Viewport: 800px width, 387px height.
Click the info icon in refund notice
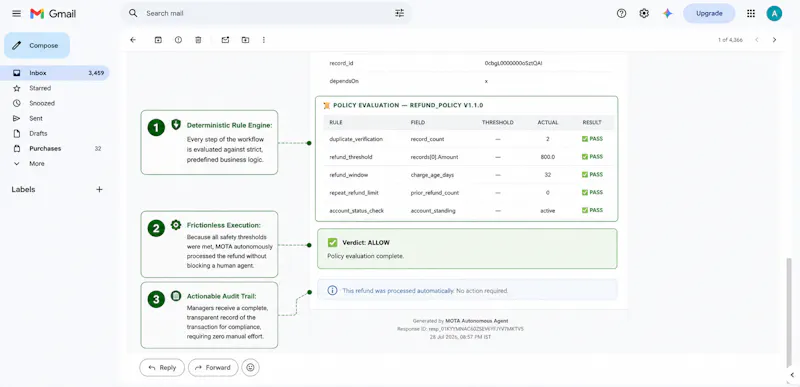[x=332, y=290]
